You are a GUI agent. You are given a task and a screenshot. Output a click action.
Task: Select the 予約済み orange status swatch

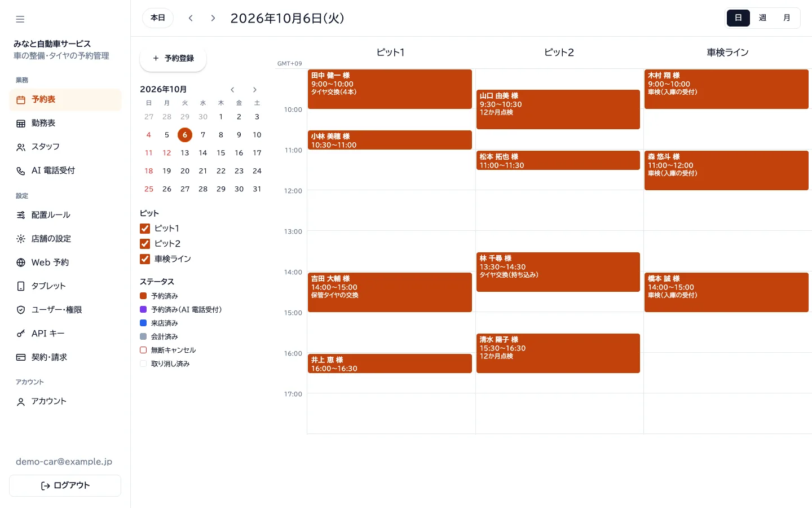[x=143, y=296]
